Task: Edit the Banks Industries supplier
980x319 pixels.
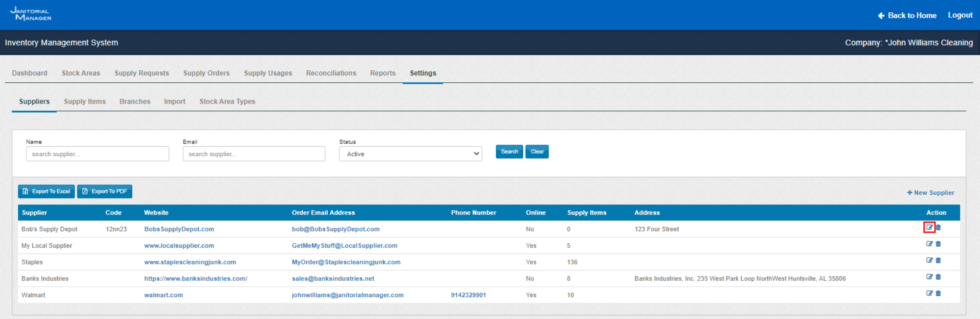Action: click(x=929, y=277)
